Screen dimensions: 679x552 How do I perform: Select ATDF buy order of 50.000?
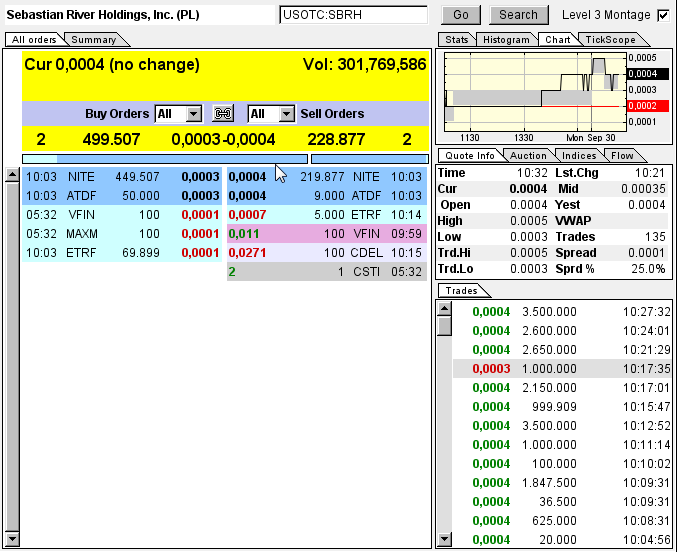122,196
